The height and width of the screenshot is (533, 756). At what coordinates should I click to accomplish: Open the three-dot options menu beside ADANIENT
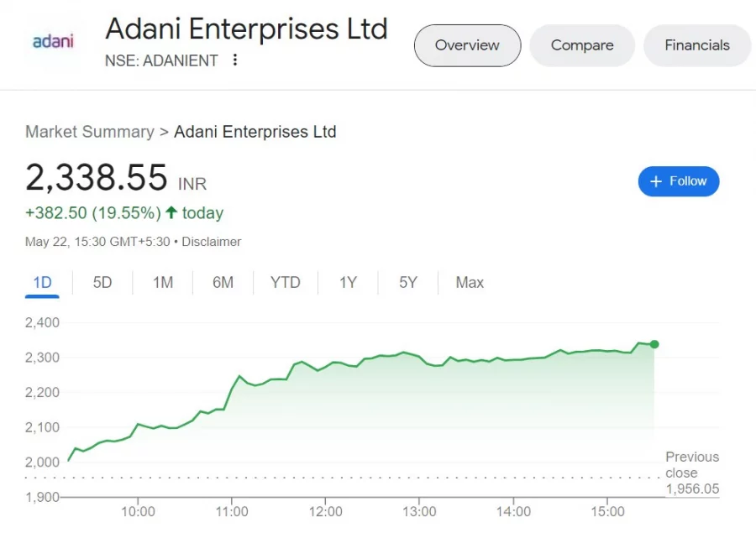[x=235, y=60]
